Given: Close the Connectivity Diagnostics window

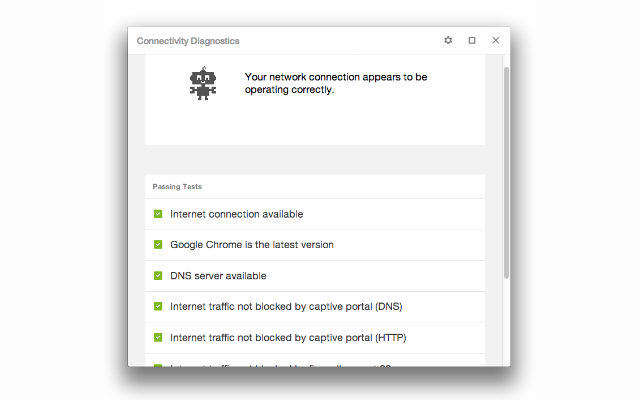Looking at the screenshot, I should tap(495, 41).
